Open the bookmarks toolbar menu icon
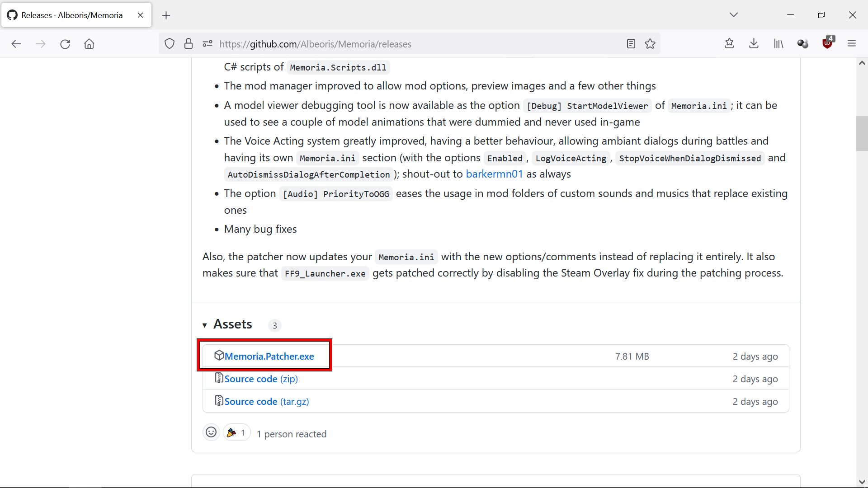This screenshot has width=868, height=488. click(x=729, y=44)
